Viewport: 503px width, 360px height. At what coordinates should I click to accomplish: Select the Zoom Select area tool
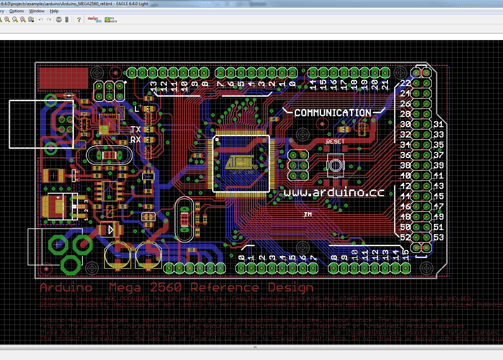[x=31, y=20]
